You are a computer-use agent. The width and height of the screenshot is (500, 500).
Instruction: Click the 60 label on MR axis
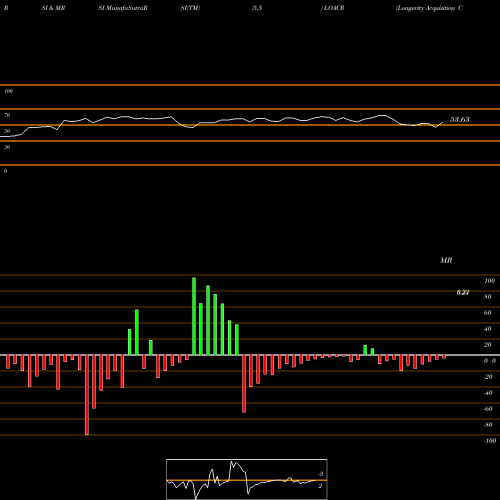[x=488, y=313]
